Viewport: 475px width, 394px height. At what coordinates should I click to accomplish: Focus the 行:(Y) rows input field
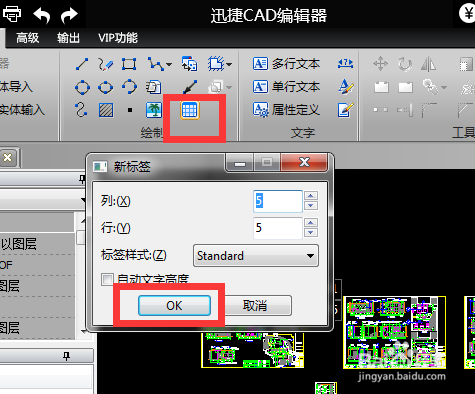click(x=278, y=228)
